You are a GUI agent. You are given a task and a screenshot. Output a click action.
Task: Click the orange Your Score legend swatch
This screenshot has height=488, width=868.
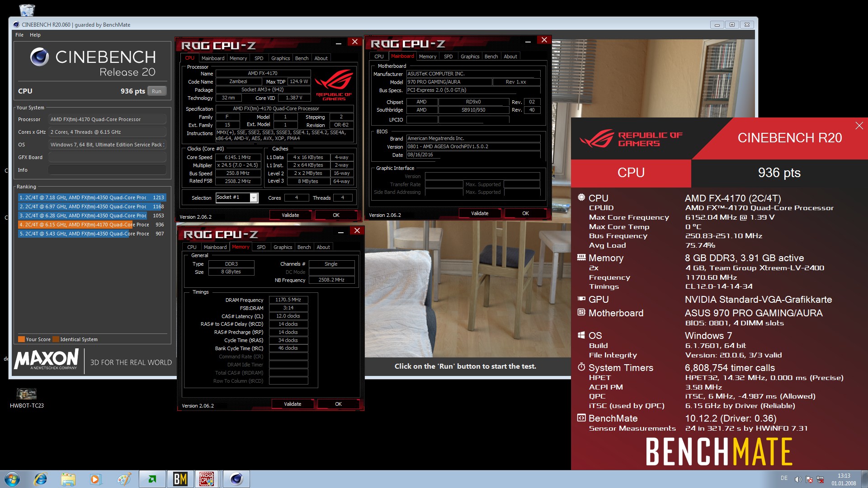[x=21, y=339]
